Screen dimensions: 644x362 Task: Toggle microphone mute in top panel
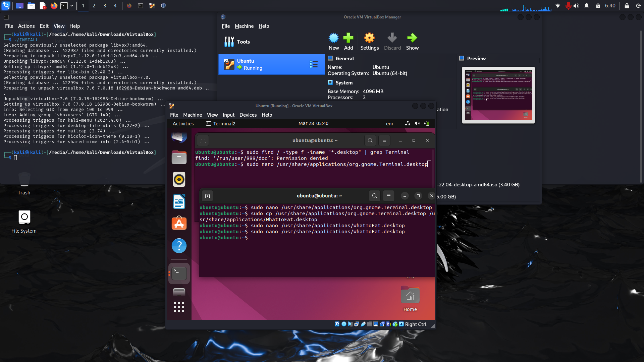[568, 6]
